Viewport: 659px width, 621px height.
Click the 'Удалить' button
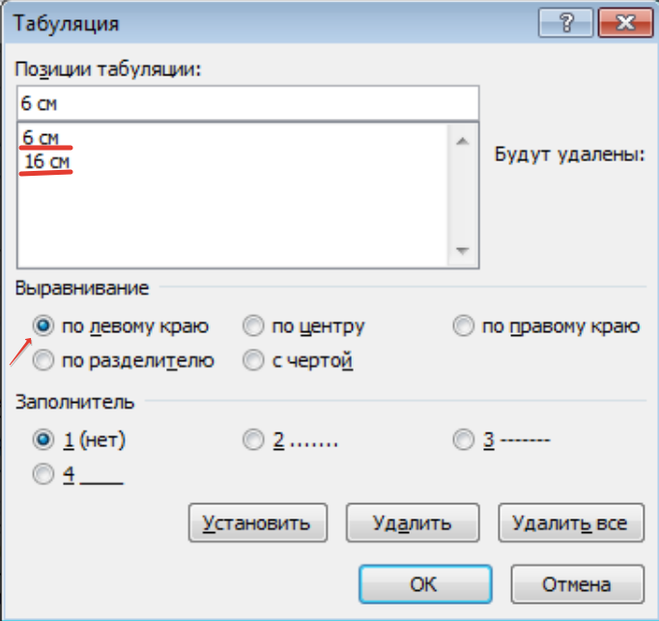click(411, 523)
